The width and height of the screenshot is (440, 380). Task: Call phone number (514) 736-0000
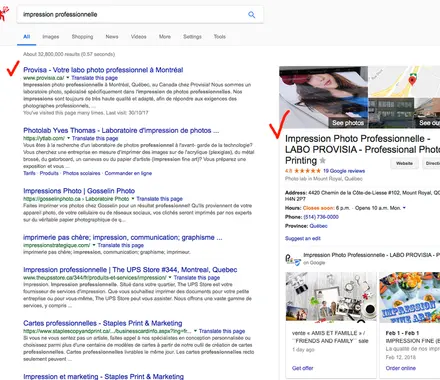coord(321,217)
